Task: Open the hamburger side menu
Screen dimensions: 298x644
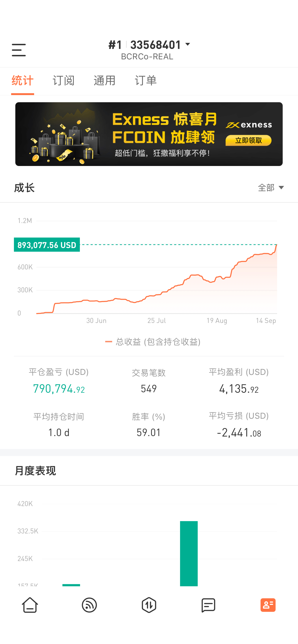Action: coord(19,50)
